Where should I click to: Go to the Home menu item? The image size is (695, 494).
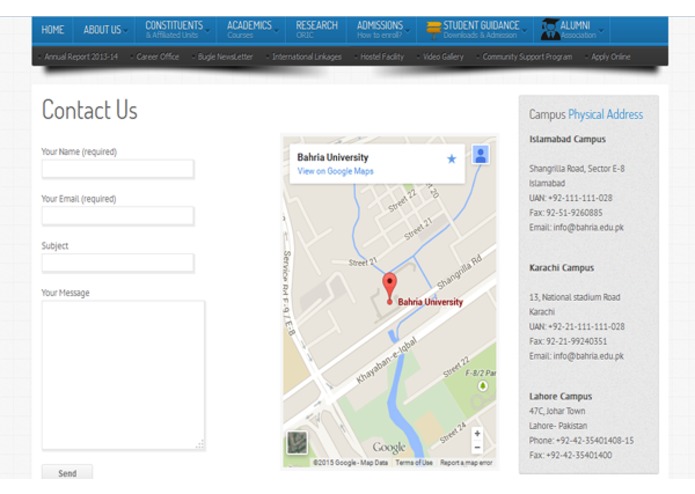(x=52, y=30)
